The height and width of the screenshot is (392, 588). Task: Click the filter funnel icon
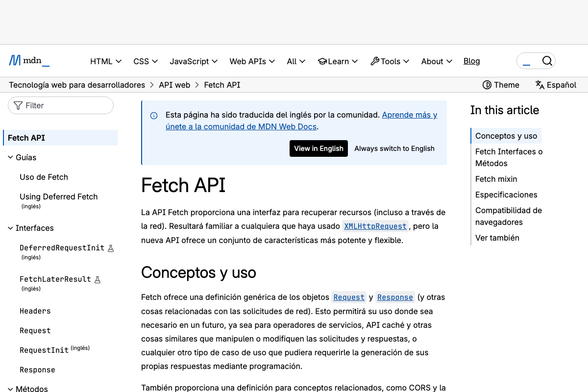(18, 105)
